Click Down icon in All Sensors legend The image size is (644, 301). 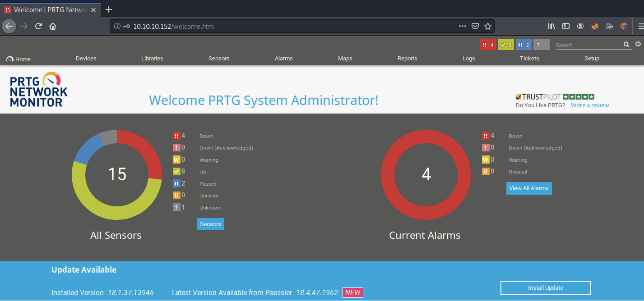click(176, 136)
